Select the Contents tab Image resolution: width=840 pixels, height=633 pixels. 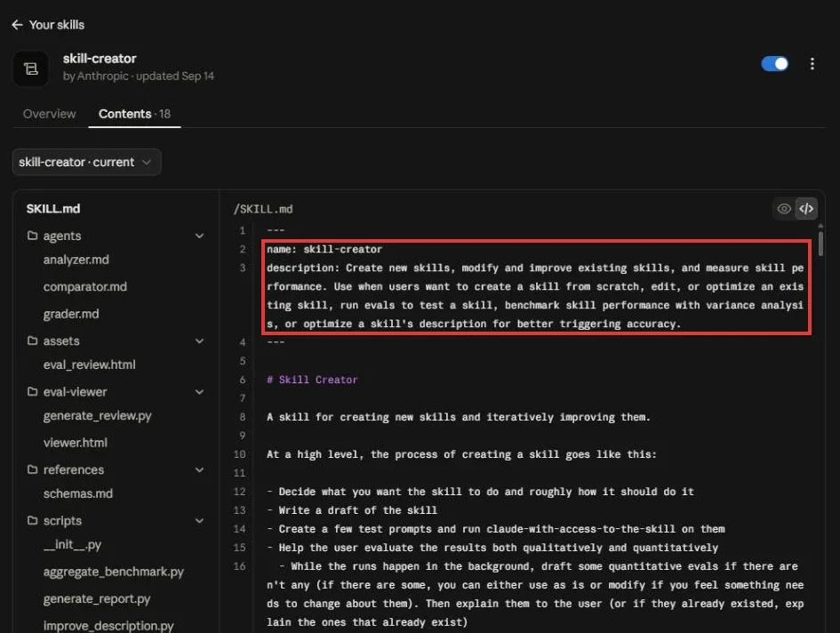[x=134, y=114]
